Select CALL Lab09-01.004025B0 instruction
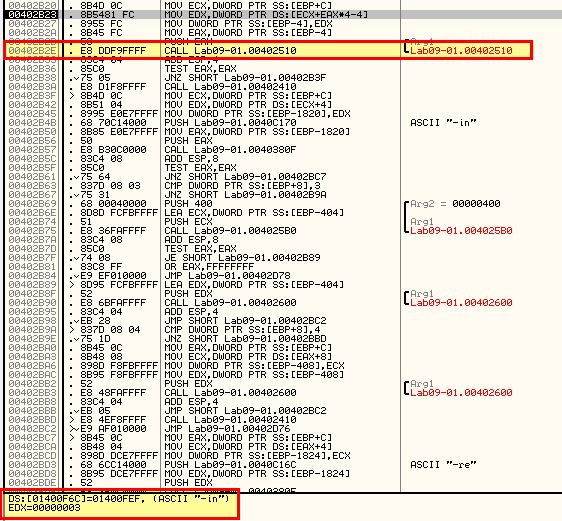Viewport: 562px width, 521px height. click(x=230, y=230)
